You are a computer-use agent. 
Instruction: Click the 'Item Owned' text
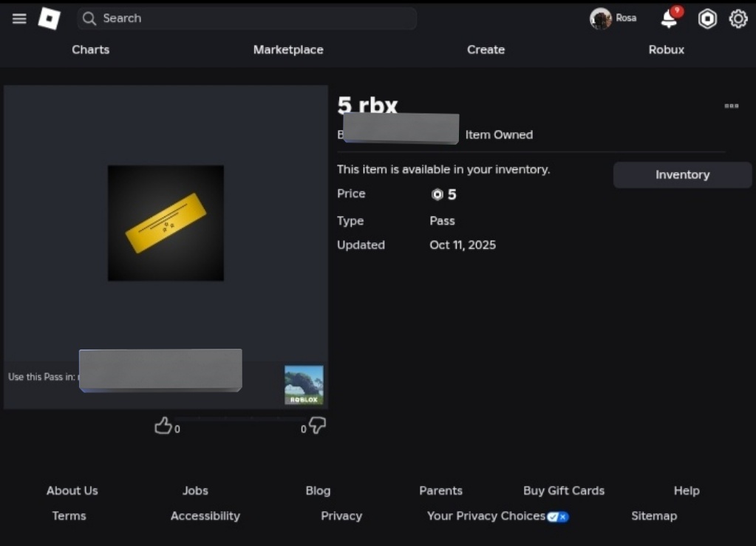499,135
